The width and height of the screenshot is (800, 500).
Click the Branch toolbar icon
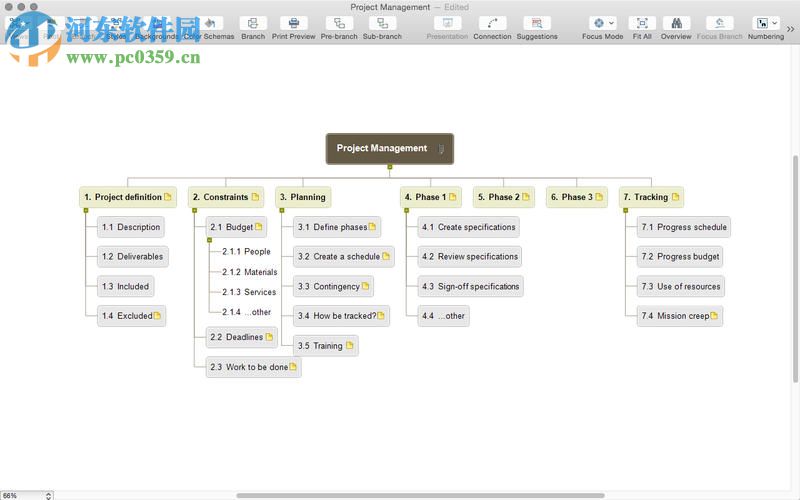[253, 23]
